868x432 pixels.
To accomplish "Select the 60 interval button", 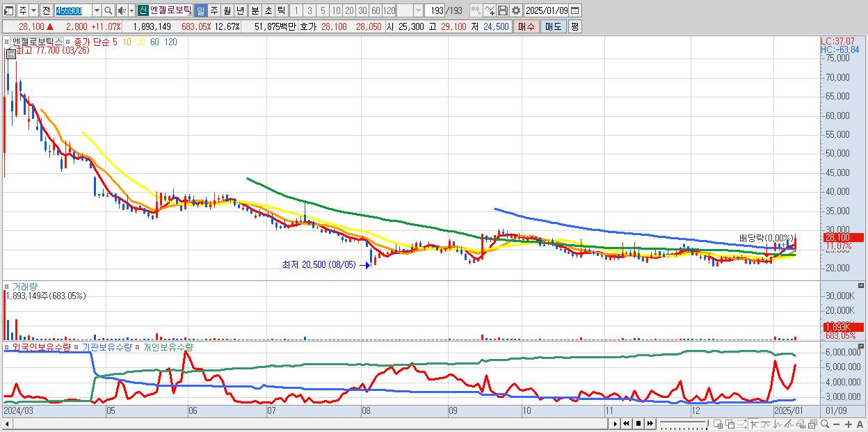I will 376,10.
